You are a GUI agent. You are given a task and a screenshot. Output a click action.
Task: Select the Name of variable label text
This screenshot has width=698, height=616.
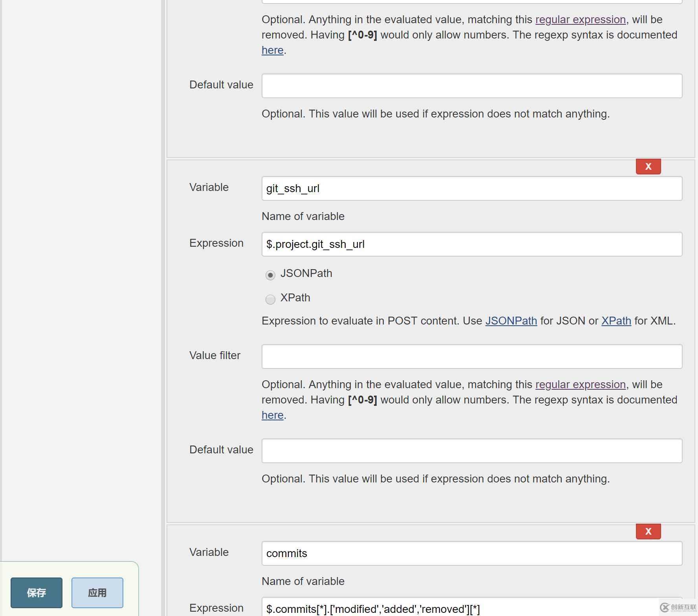click(302, 216)
